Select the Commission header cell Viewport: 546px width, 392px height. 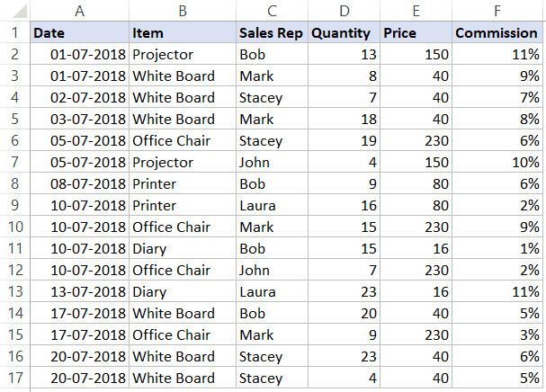(497, 33)
